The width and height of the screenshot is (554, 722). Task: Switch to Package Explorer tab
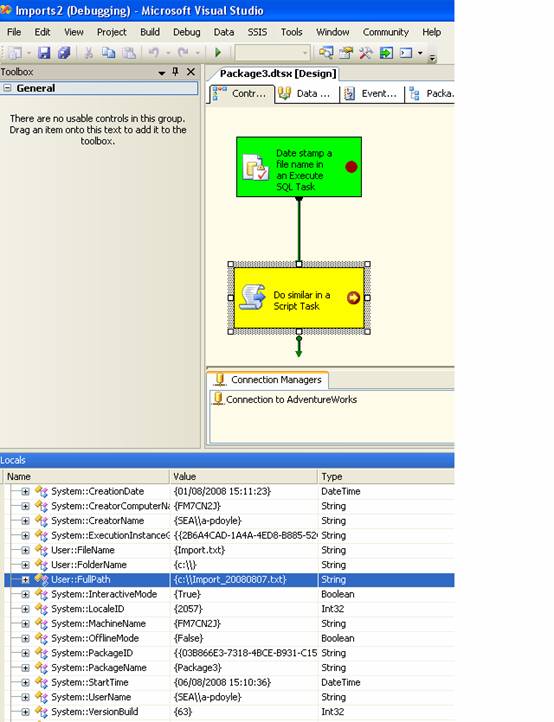click(x=431, y=93)
